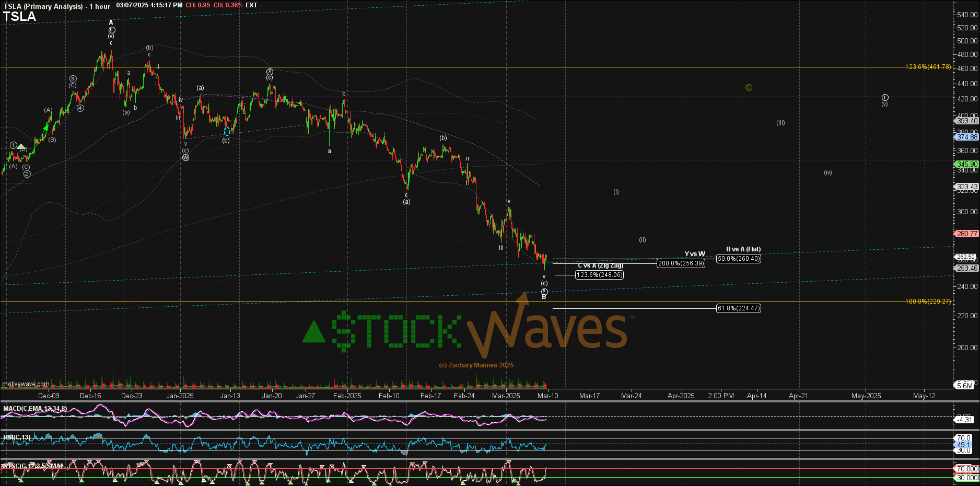The width and height of the screenshot is (980, 486).
Task: Select the projected wave (ii) label
Action: coord(643,240)
